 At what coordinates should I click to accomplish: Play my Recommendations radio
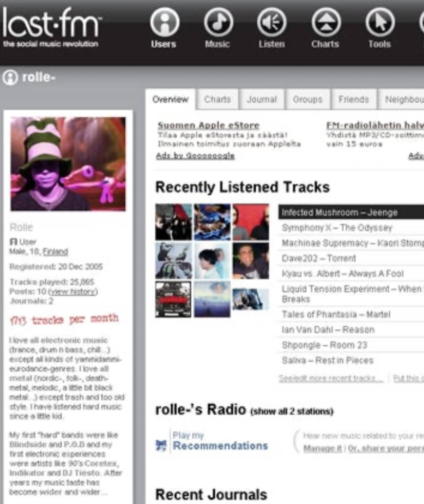[220, 441]
